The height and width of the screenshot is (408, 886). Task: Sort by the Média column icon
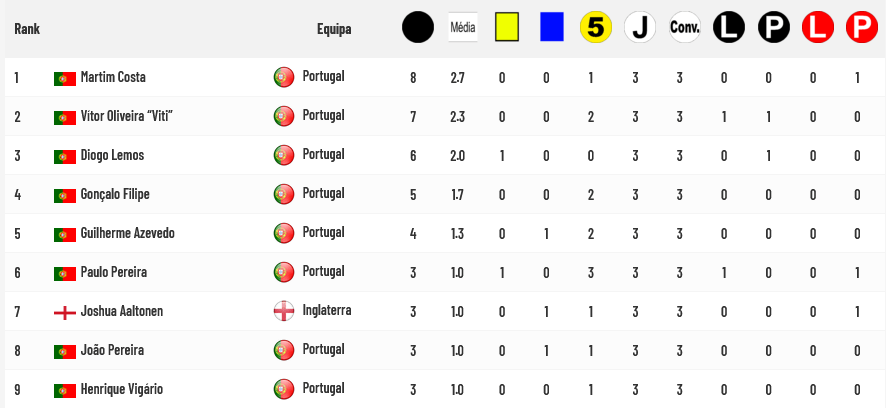click(463, 27)
